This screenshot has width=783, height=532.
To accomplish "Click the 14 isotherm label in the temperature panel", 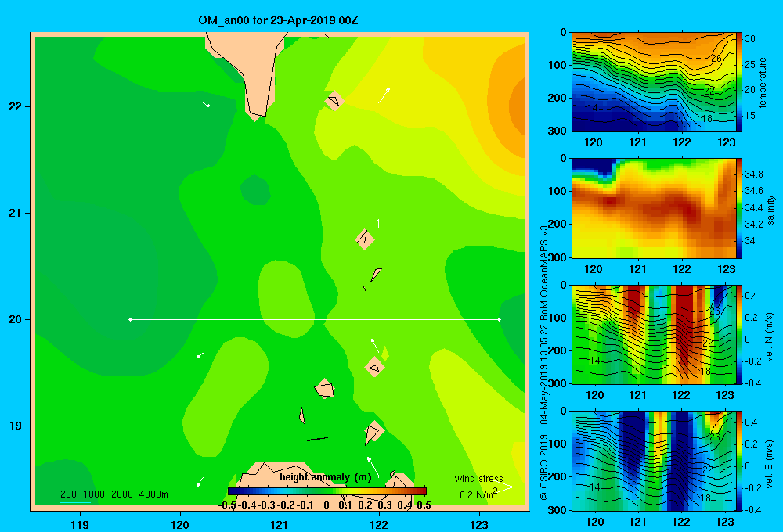I will click(x=593, y=108).
